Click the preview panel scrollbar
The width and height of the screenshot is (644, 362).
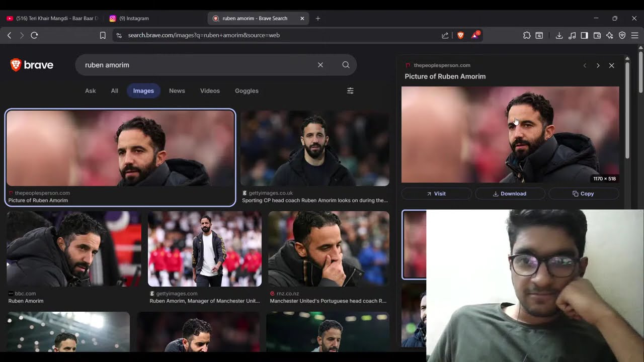tap(627, 111)
